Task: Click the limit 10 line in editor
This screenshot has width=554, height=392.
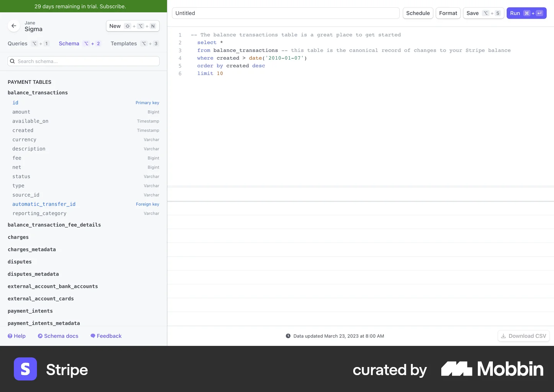Action: click(210, 73)
